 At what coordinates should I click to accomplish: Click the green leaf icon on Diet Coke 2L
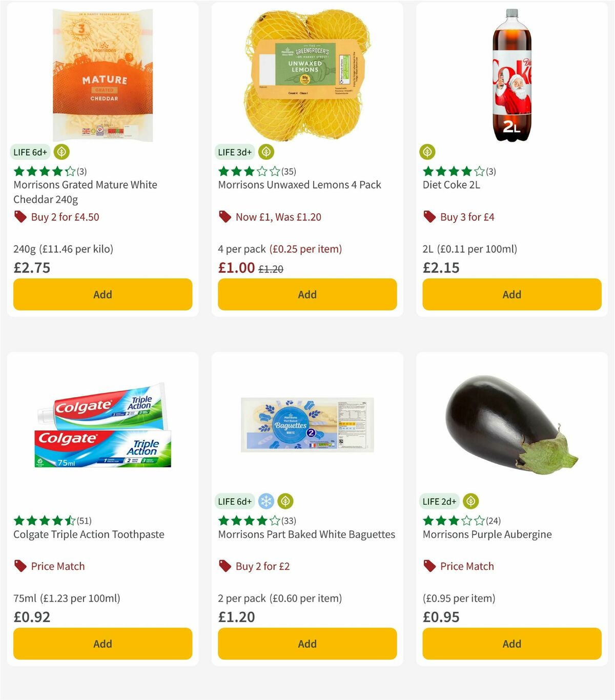(x=427, y=152)
